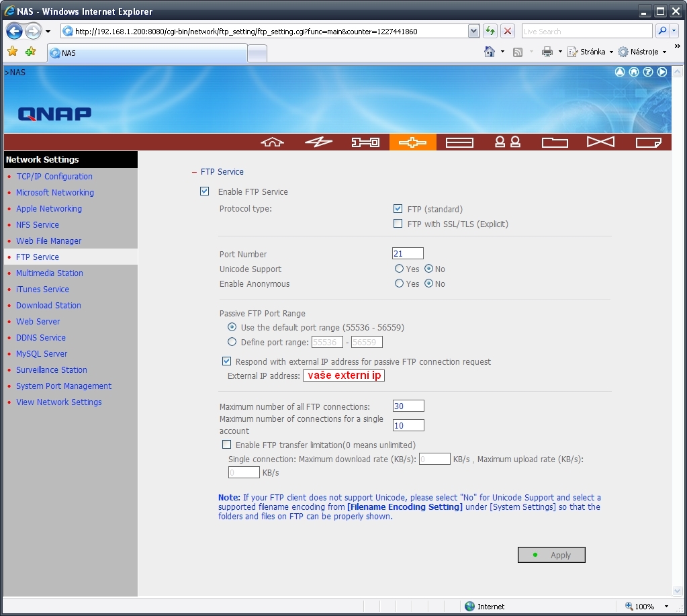Viewport: 687px width, 616px height.
Task: Open Device Configuration disk icon
Action: pos(459,142)
